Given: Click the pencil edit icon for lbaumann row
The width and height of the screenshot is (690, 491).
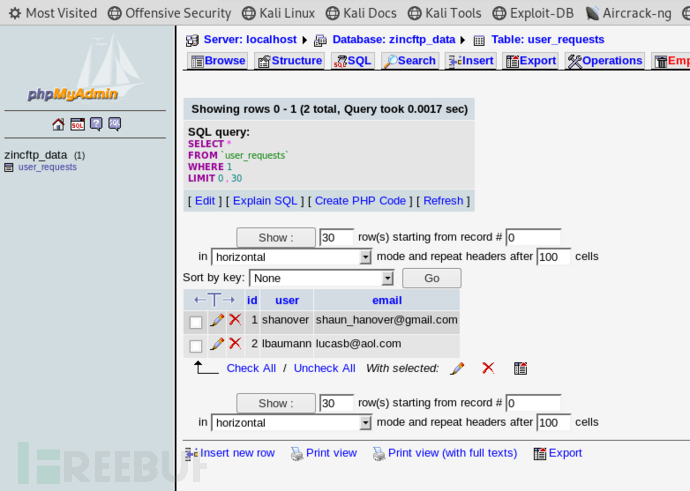Looking at the screenshot, I should (x=217, y=344).
